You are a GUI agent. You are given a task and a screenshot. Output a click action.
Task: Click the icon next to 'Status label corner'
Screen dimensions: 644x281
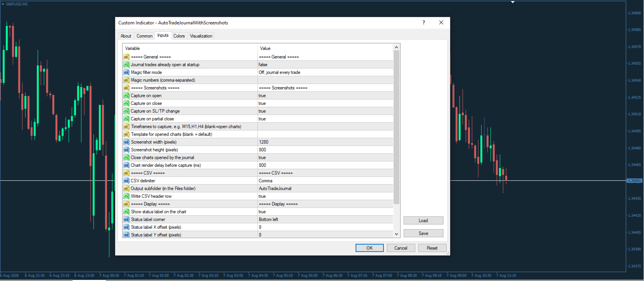pyautogui.click(x=126, y=219)
